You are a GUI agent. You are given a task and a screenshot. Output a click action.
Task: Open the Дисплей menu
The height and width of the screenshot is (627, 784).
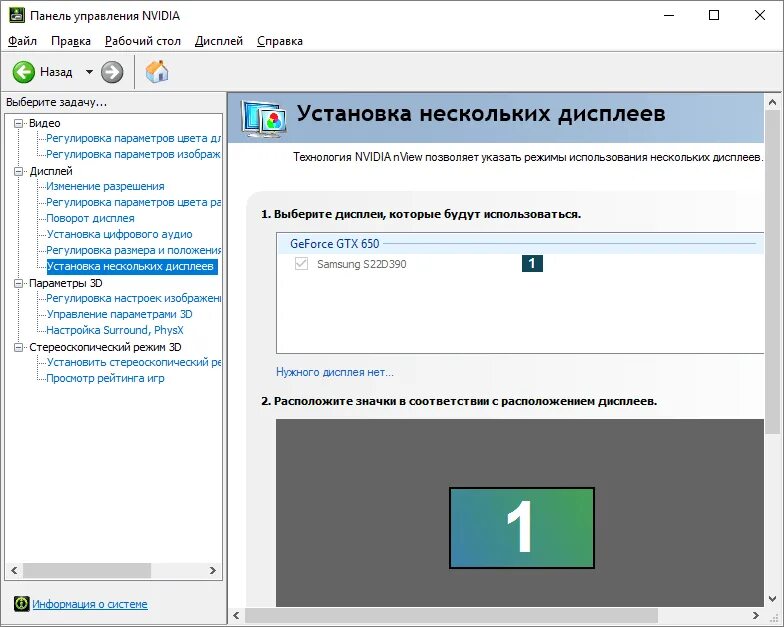point(219,41)
